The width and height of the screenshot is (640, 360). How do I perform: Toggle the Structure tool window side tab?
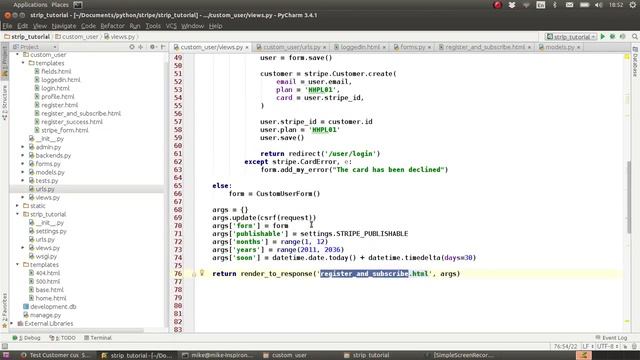[4, 102]
